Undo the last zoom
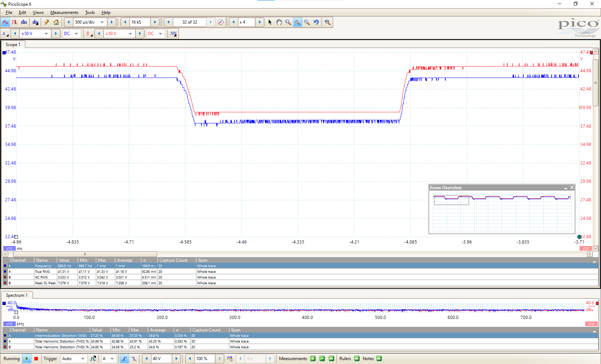The height and width of the screenshot is (364, 601). click(316, 22)
